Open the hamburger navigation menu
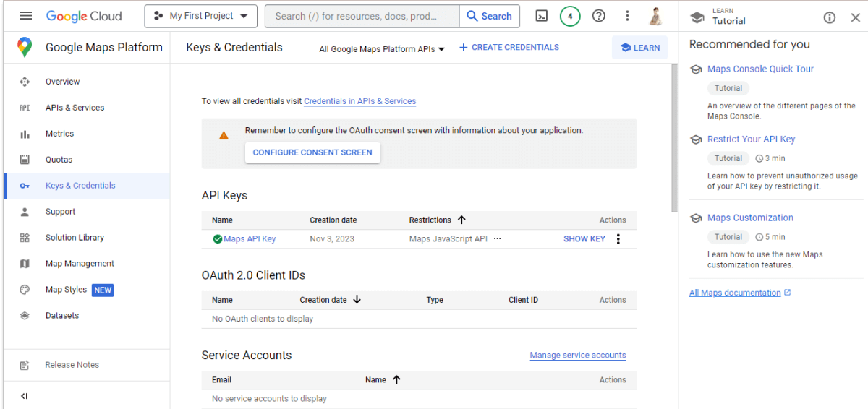The height and width of the screenshot is (409, 868). coord(26,16)
